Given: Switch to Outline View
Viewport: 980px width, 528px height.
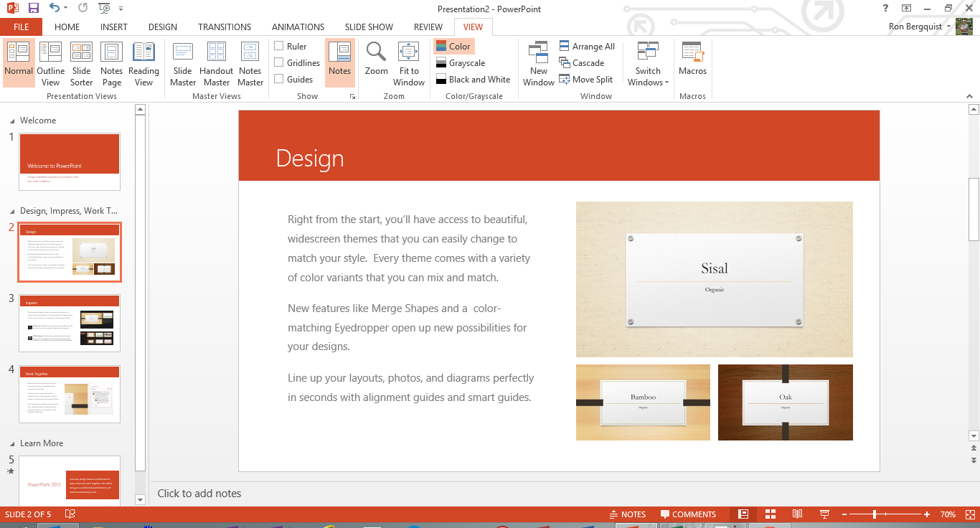Looking at the screenshot, I should (50, 63).
